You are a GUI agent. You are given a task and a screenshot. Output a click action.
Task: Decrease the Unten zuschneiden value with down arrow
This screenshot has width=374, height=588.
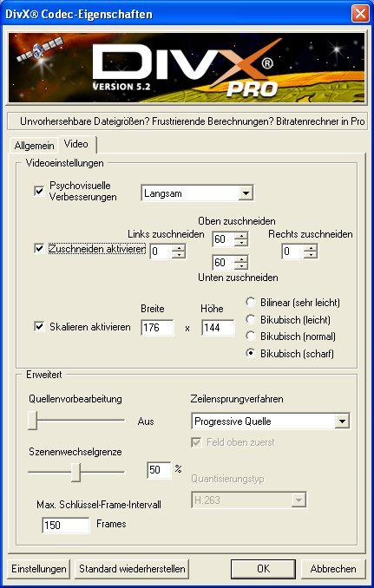pyautogui.click(x=241, y=266)
